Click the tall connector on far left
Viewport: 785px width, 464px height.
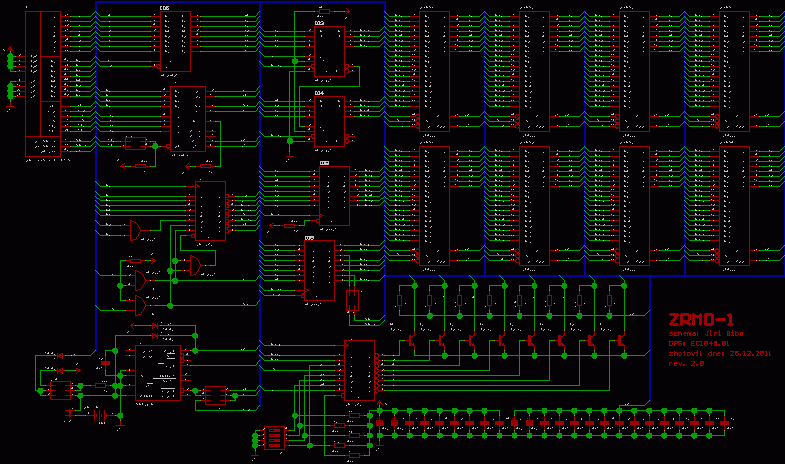click(x=42, y=85)
